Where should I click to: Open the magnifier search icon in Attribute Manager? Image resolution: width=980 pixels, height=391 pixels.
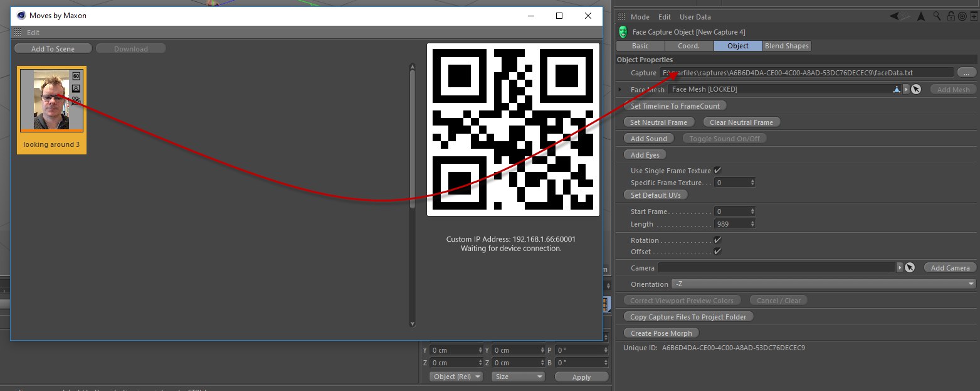tap(937, 16)
